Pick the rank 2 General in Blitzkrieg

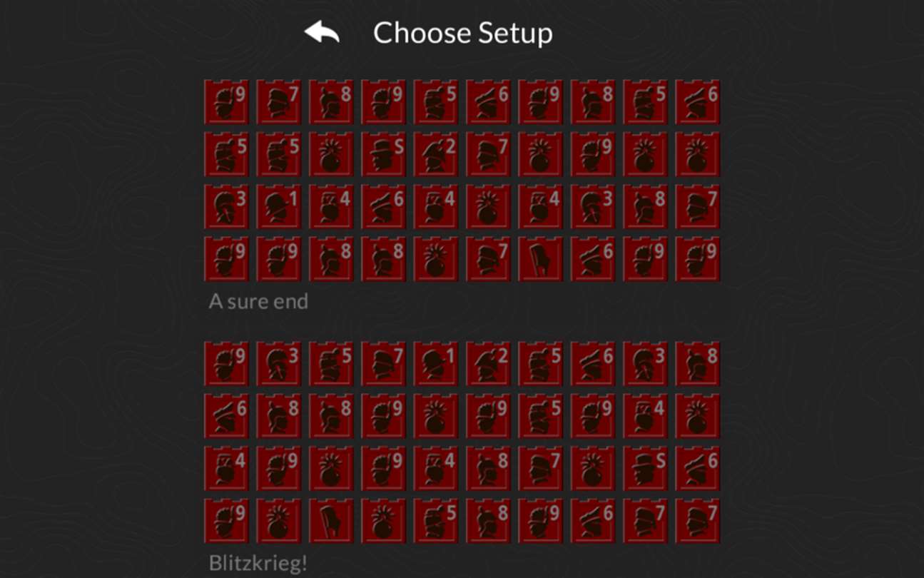pyautogui.click(x=489, y=364)
